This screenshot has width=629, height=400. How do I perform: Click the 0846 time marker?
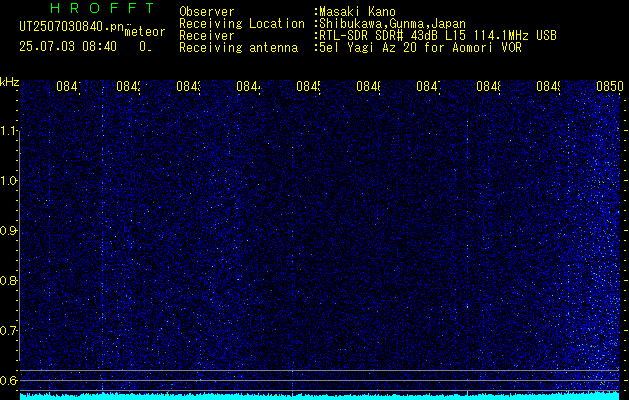[369, 86]
